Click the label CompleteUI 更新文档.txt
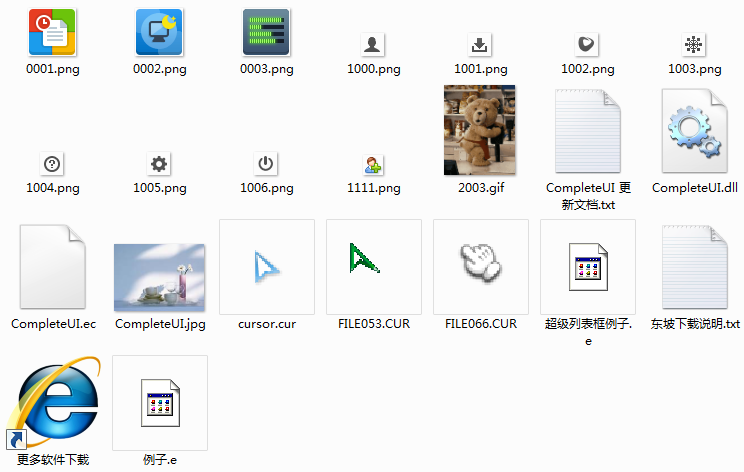 [x=588, y=196]
